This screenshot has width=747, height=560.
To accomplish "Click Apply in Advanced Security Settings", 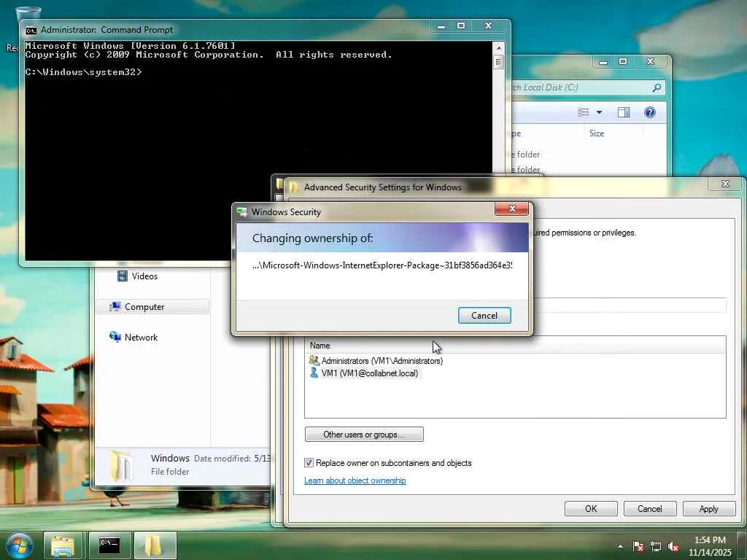I will pos(708,508).
